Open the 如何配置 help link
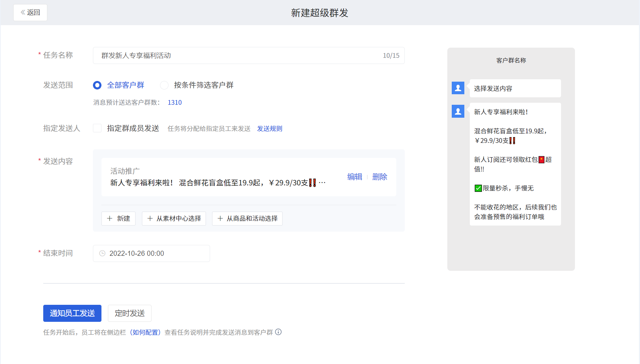The image size is (640, 364). coord(145,332)
